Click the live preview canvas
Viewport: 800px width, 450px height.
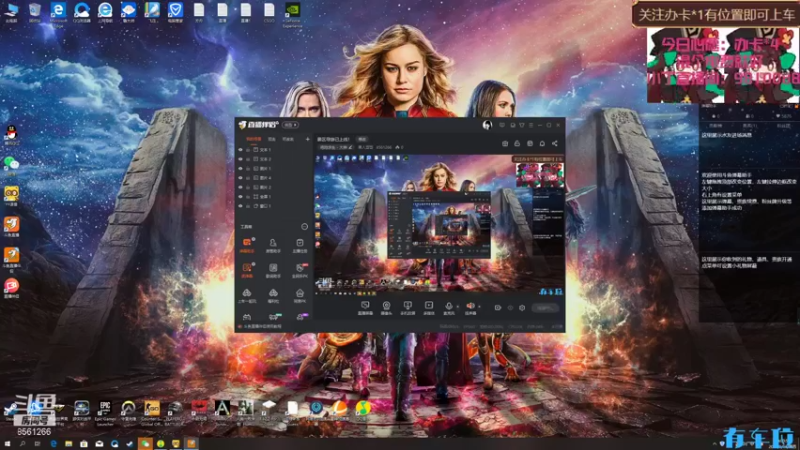click(x=439, y=224)
